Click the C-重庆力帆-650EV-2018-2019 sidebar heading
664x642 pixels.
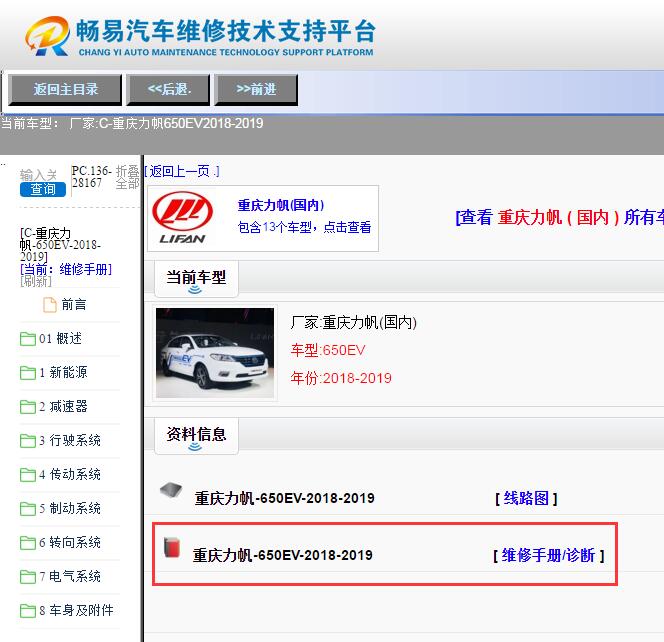(60, 244)
